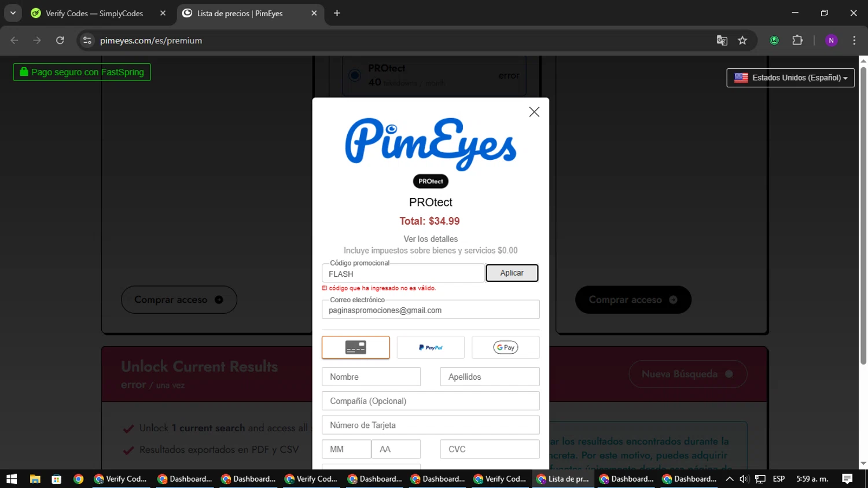The image size is (868, 488).
Task: Switch to the Verify Codes — SimplyCodes tab
Action: (94, 13)
